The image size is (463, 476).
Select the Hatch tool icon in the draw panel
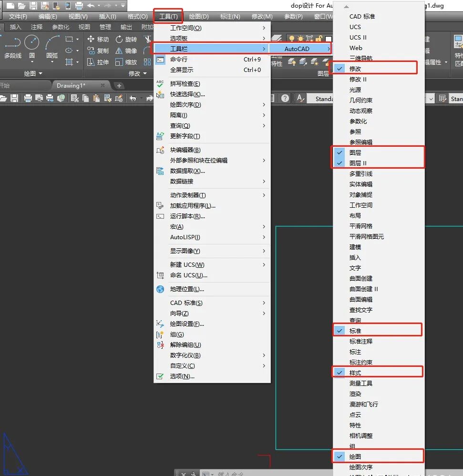[x=69, y=62]
